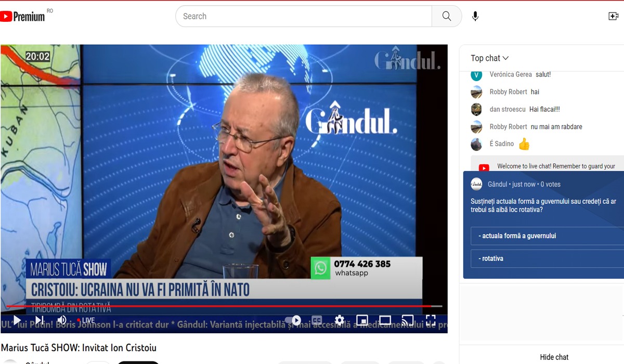Open the YouTube Premium home logo
The width and height of the screenshot is (624, 364).
click(23, 16)
